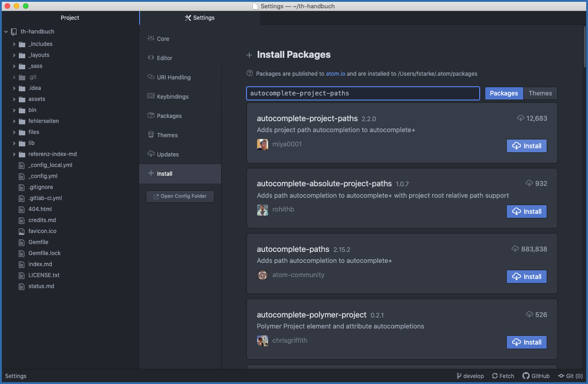Switch package search filter to Themes

(x=540, y=93)
